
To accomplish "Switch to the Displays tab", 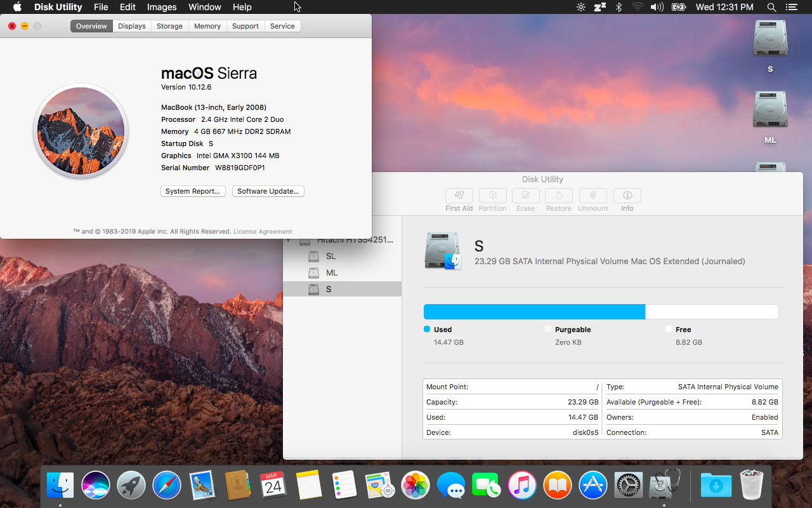I will pos(132,26).
